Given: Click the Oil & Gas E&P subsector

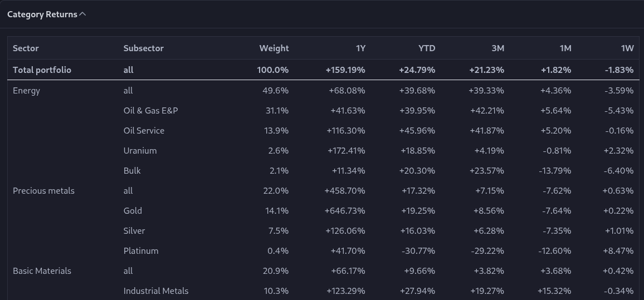Looking at the screenshot, I should [150, 111].
